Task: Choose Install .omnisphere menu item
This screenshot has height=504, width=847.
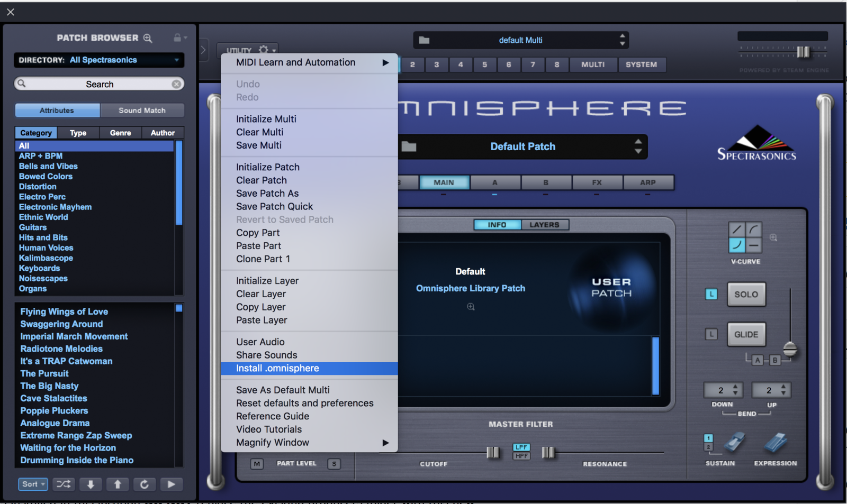Action: click(x=309, y=368)
